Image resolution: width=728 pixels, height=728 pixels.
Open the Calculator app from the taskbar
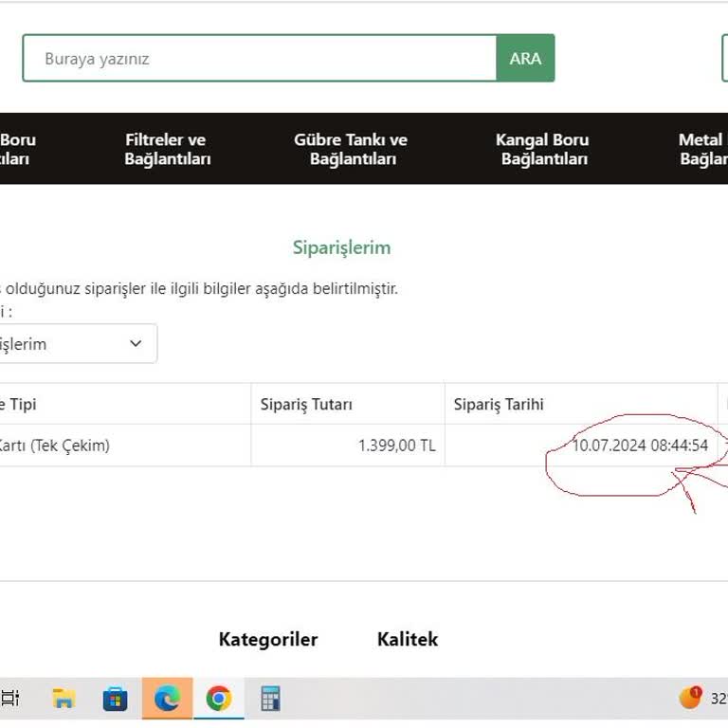(x=270, y=699)
